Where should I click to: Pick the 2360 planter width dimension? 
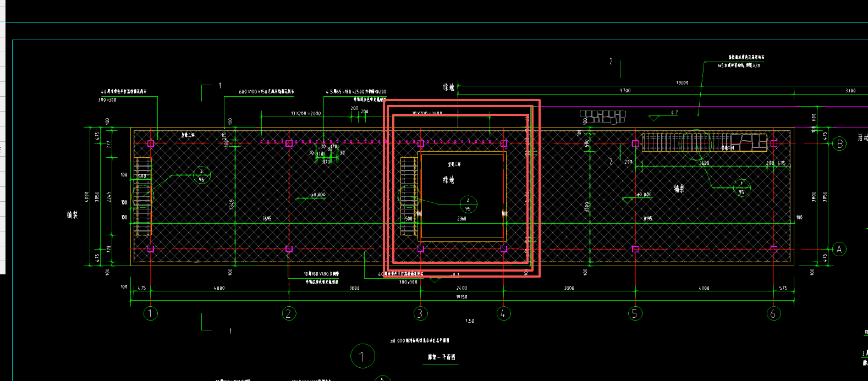462,219
